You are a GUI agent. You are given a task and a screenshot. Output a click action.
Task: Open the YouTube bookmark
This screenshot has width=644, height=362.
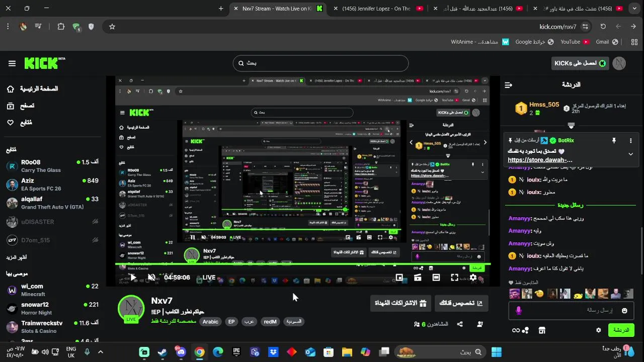(x=575, y=42)
